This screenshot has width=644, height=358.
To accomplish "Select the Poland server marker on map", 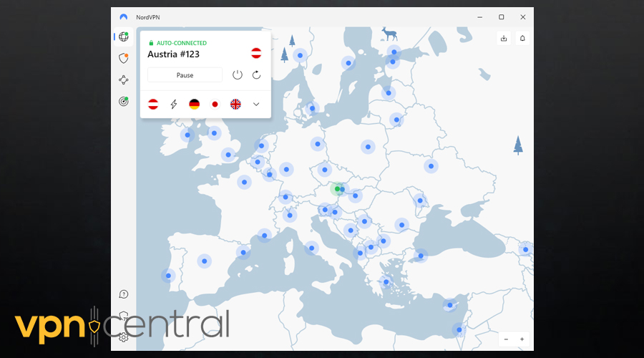I will point(368,147).
